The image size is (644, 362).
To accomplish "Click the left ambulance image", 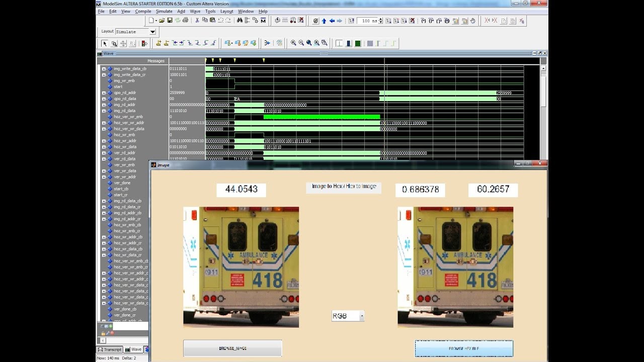I will [241, 267].
